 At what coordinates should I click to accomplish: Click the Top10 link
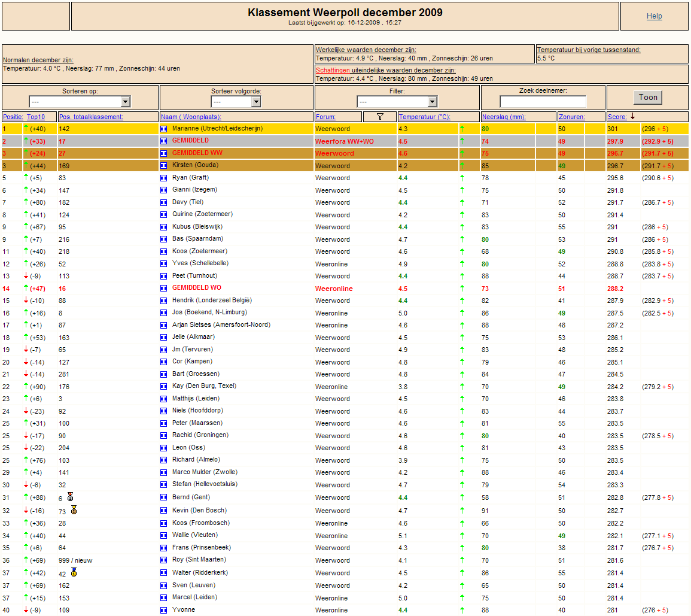36,117
